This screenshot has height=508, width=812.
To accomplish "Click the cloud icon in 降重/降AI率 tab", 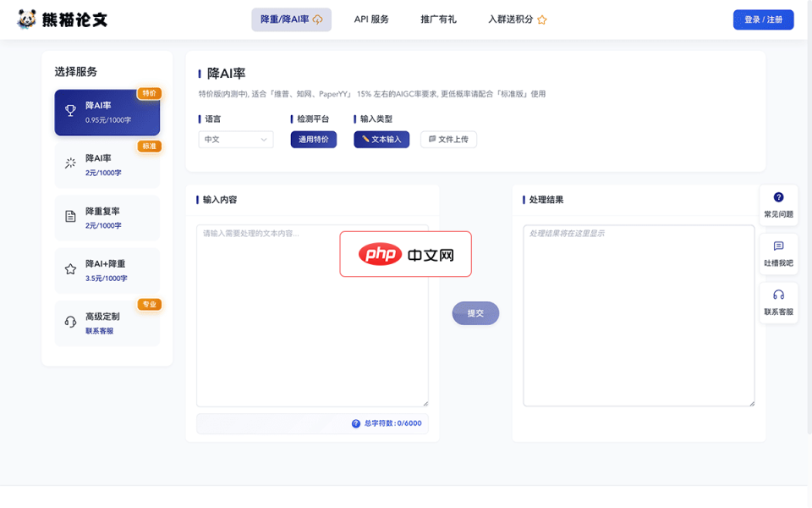I will pos(317,19).
